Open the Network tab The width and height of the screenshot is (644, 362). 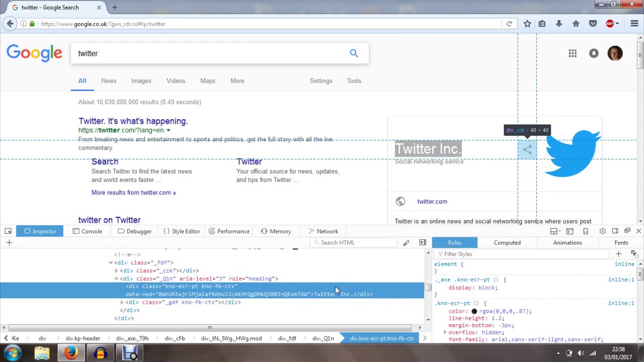[x=323, y=231]
